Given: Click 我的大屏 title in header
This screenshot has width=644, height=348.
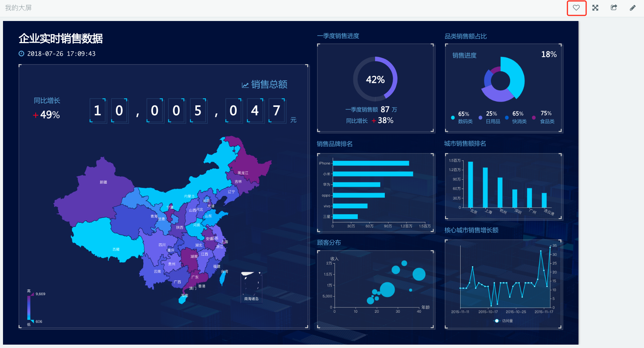Looking at the screenshot, I should pos(18,8).
